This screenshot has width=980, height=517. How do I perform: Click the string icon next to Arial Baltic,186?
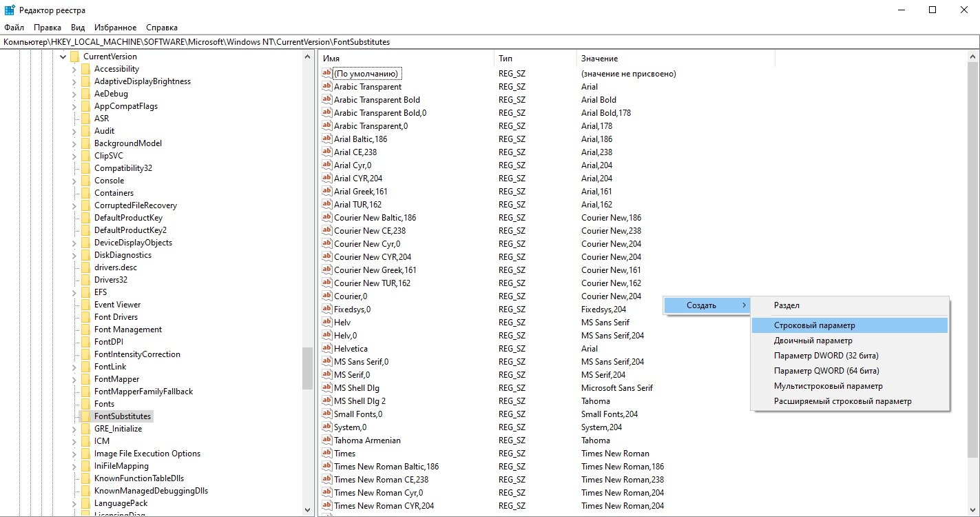327,139
